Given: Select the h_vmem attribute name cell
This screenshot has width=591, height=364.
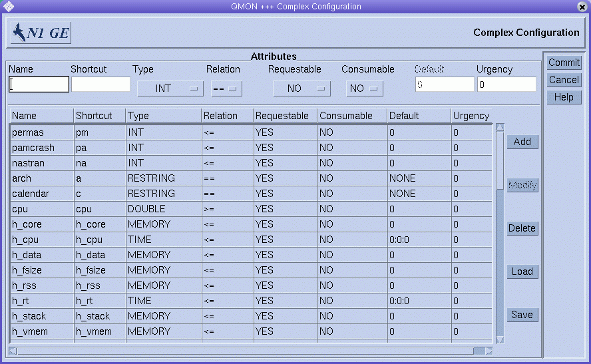Looking at the screenshot, I should point(42,331).
